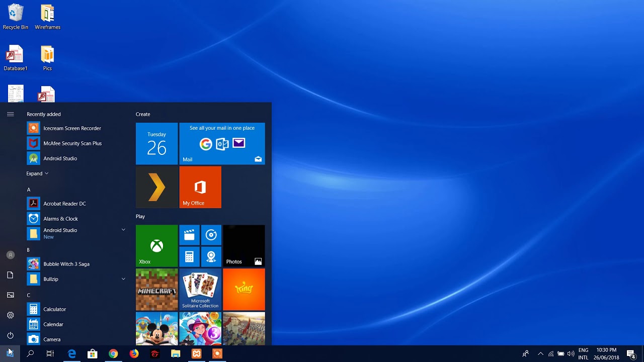Select the Play group header
The height and width of the screenshot is (362, 644).
[x=140, y=217]
